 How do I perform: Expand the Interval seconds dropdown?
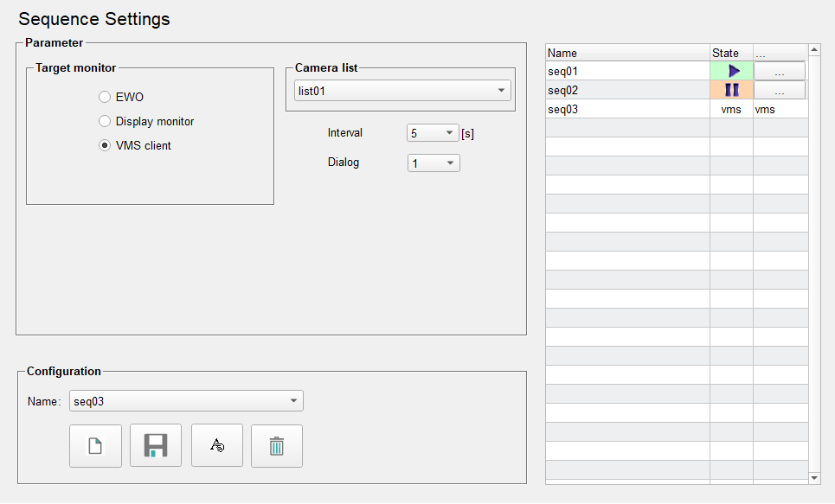click(433, 133)
